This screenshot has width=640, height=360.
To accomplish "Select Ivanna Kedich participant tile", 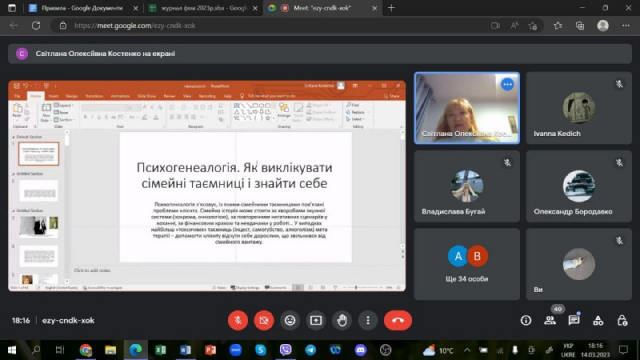I will pos(579,108).
